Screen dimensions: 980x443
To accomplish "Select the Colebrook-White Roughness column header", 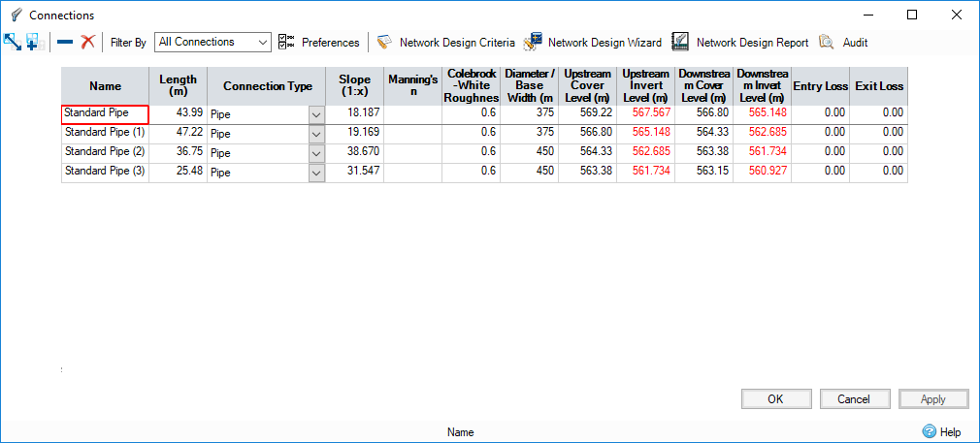I will coord(472,86).
